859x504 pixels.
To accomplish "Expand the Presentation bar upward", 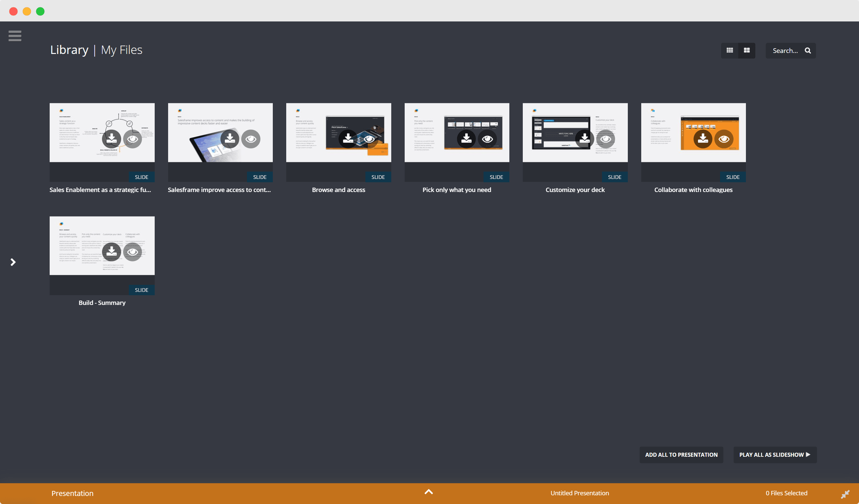I will click(428, 492).
